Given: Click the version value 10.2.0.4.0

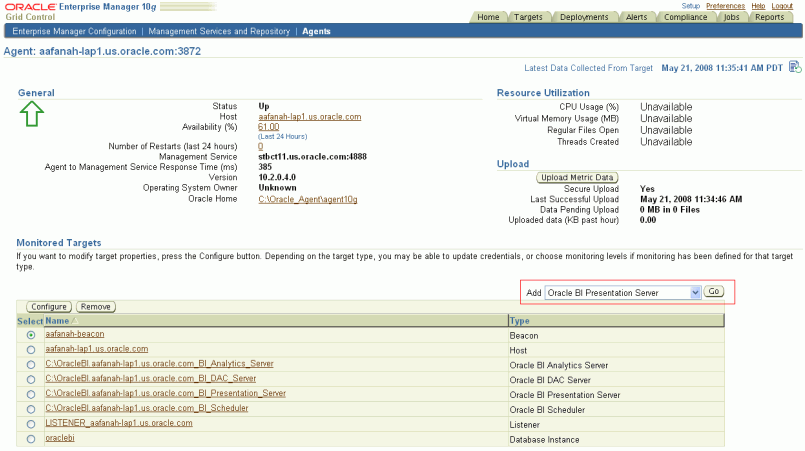Looking at the screenshot, I should point(277,177).
